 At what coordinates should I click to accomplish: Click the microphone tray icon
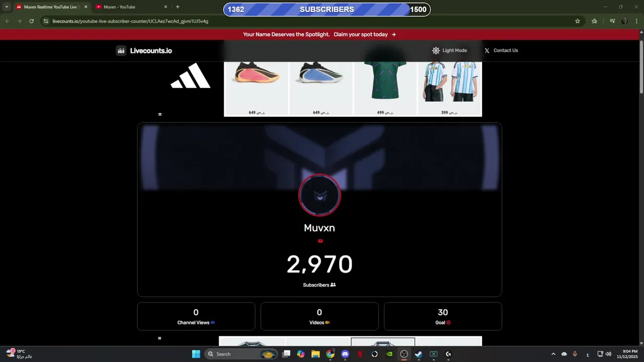[575, 354]
